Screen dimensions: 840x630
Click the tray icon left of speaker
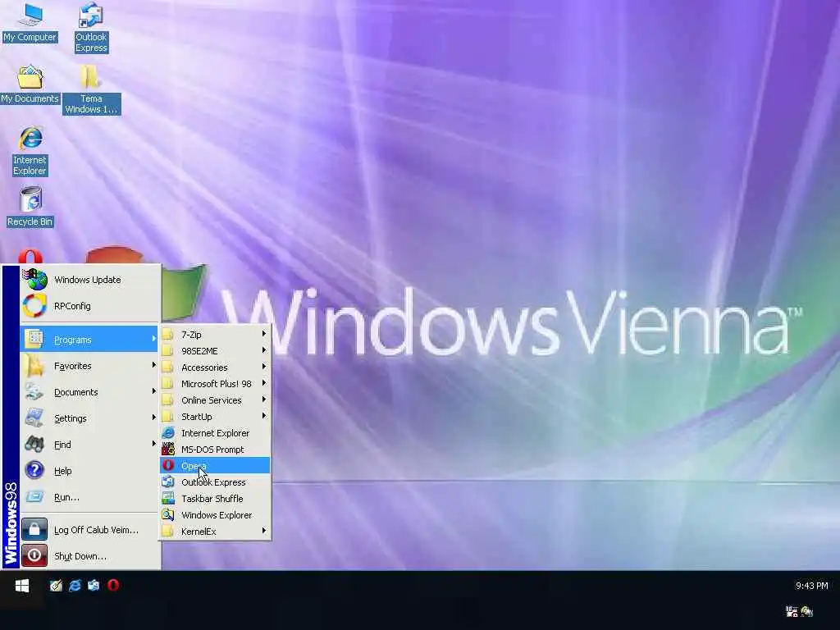tap(792, 611)
